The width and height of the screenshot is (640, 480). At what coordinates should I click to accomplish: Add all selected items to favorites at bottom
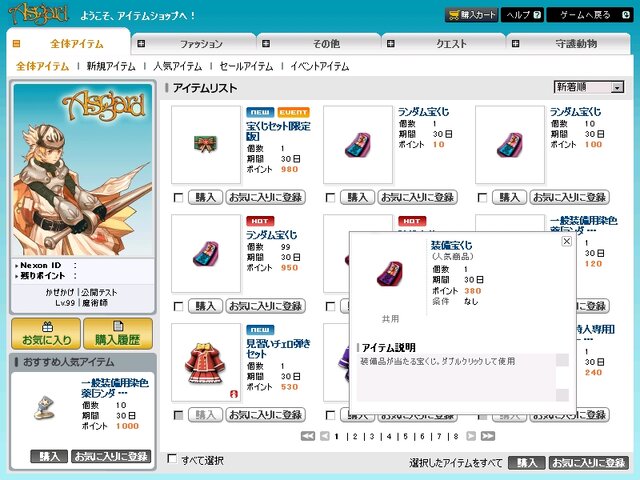(589, 462)
